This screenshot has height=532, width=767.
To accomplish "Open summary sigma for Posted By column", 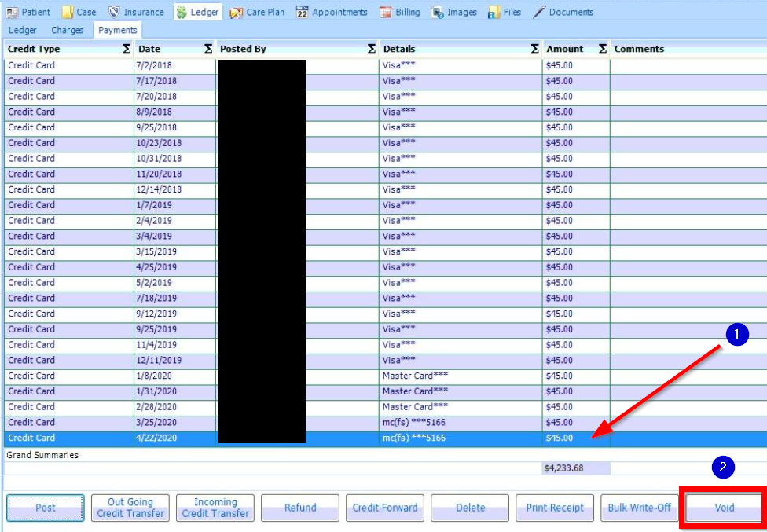I will coord(372,49).
